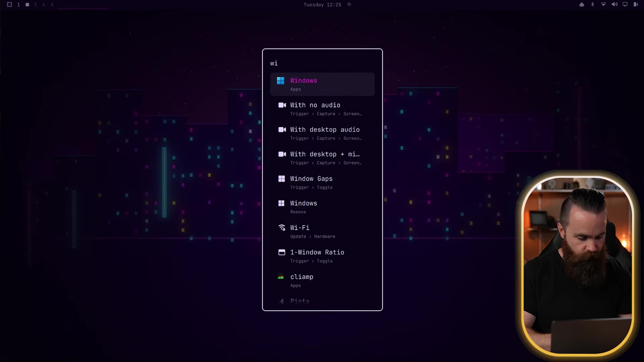Select the 'With no audio' screen capture
The height and width of the screenshot is (362, 644).
click(322, 109)
